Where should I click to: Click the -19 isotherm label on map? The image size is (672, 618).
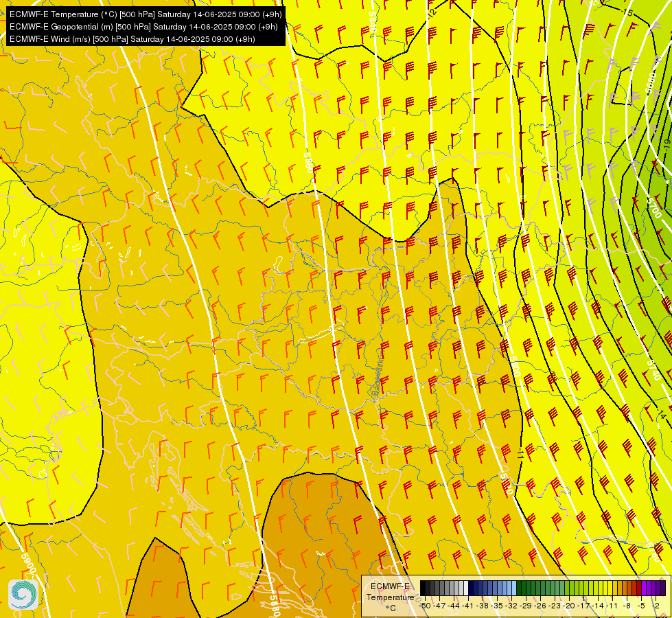pyautogui.click(x=667, y=144)
